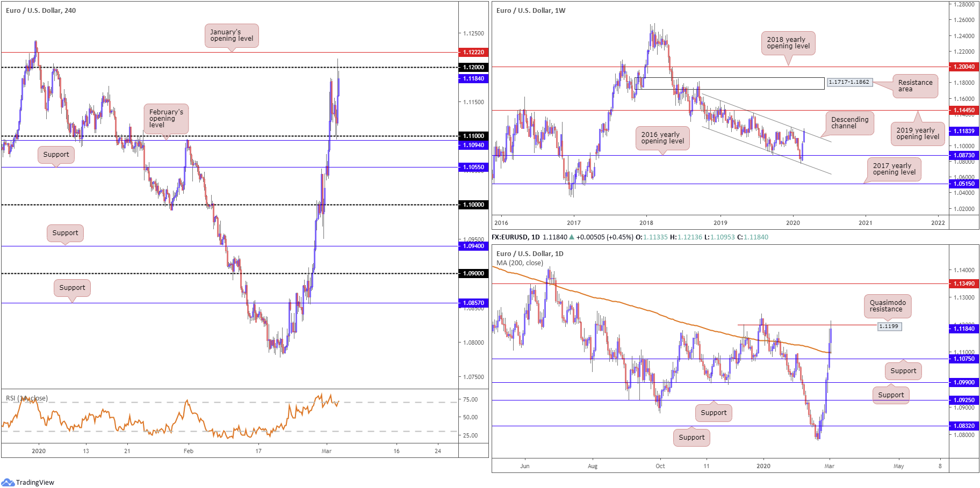Click the TradingView cloud logo icon

(8, 482)
